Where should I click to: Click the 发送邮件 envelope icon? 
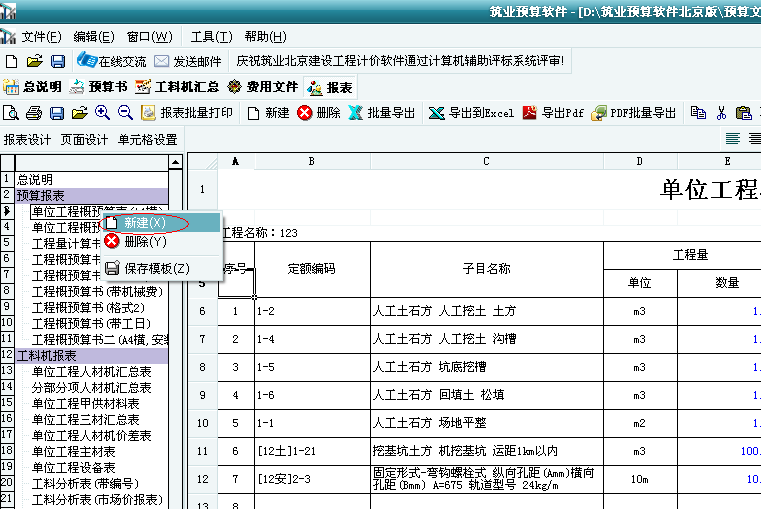[x=162, y=61]
